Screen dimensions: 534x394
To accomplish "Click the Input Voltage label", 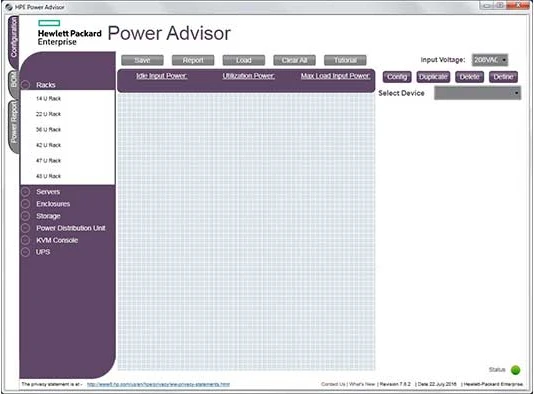I will pyautogui.click(x=443, y=60).
